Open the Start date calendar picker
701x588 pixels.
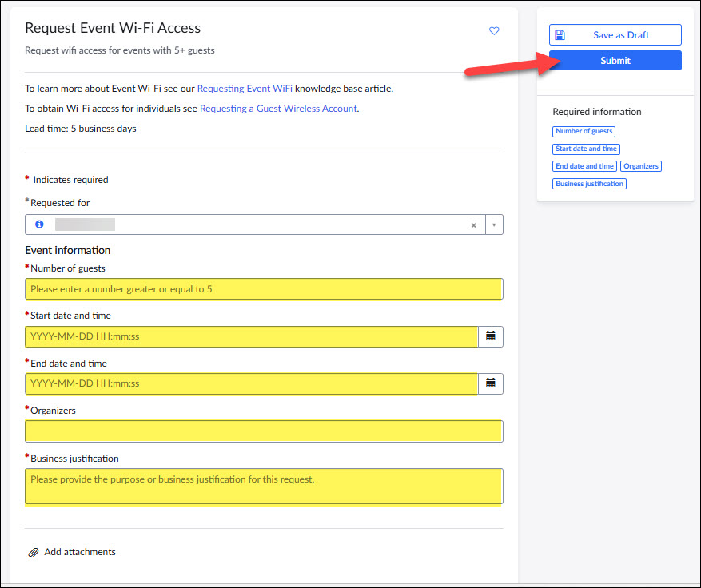pos(491,336)
